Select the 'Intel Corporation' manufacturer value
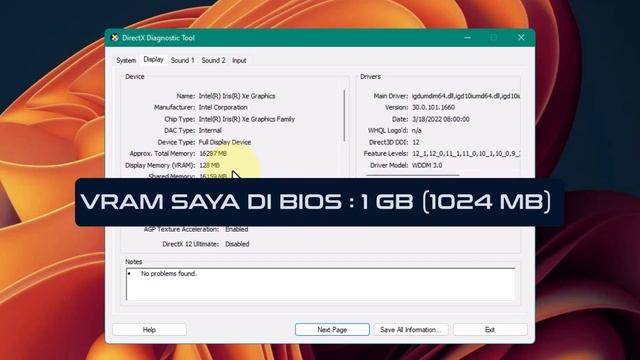This screenshot has height=360, width=640. [x=223, y=107]
